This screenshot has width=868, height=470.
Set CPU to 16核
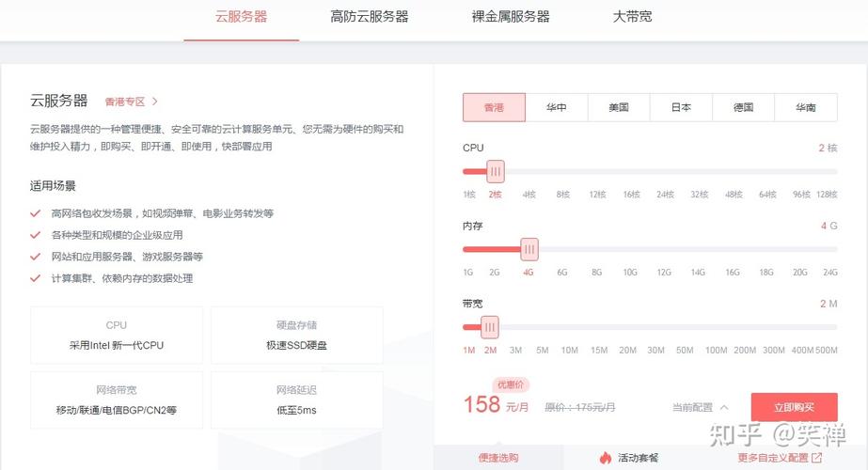tap(632, 195)
